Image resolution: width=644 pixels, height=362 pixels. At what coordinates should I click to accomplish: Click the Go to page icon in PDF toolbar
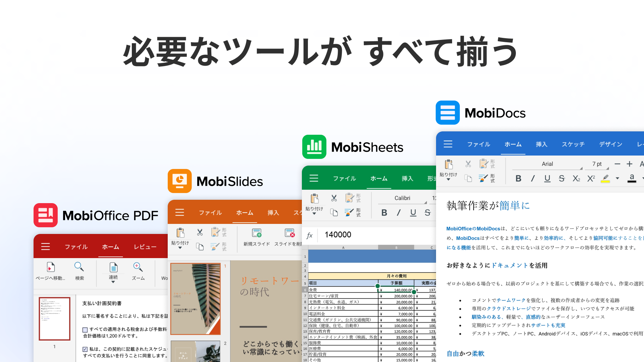pos(51,267)
